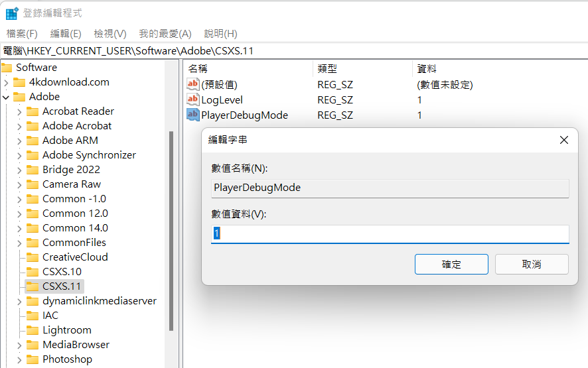Expand the Bridge 2022 node arrow
Image resolution: width=588 pixels, height=368 pixels.
click(x=19, y=170)
